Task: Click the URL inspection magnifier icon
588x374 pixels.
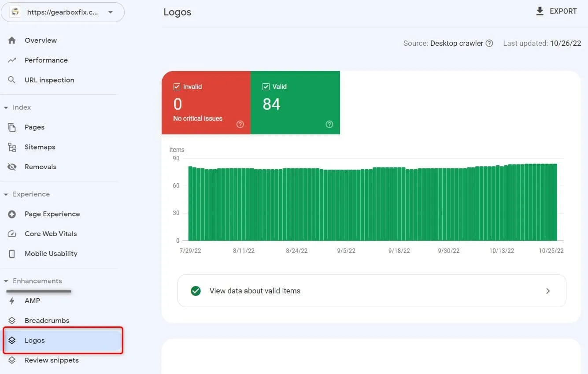Action: [12, 80]
